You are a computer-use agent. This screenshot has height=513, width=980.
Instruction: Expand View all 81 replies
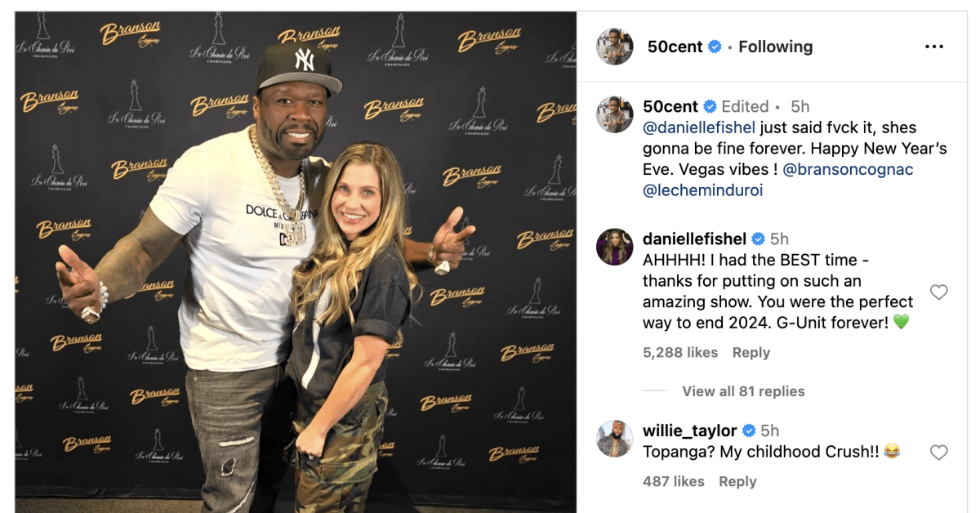(743, 391)
